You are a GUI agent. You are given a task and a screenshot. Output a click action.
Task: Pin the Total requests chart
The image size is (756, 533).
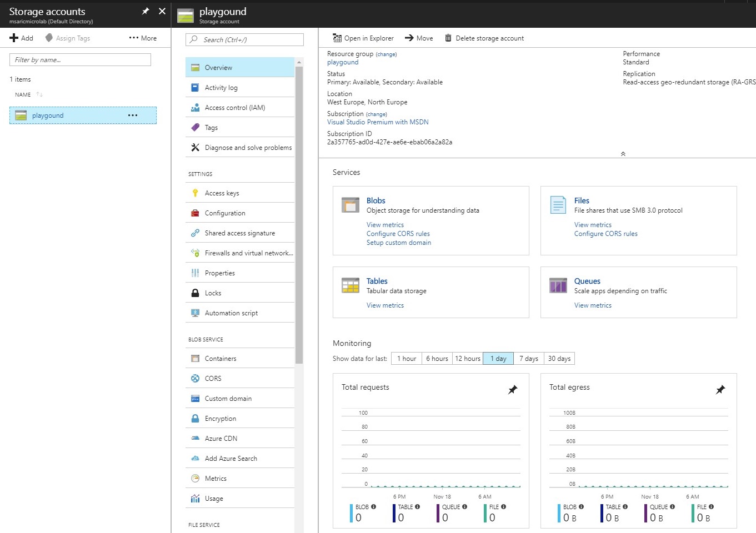pos(513,390)
